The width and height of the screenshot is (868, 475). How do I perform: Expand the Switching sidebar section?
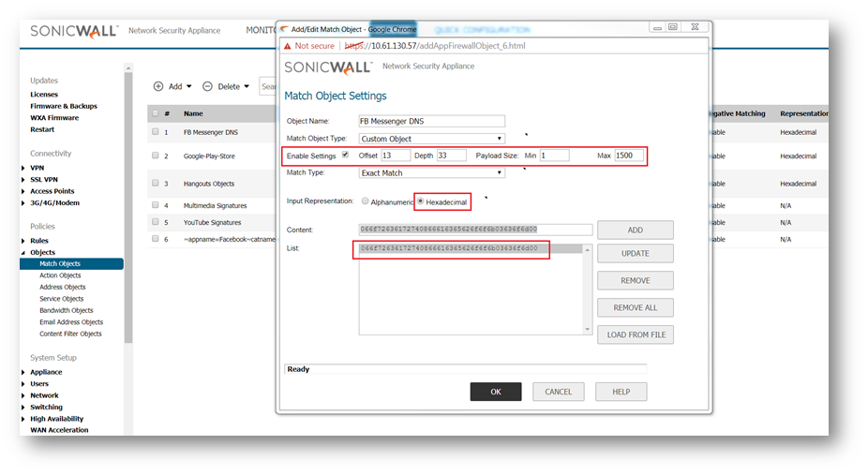click(x=23, y=407)
